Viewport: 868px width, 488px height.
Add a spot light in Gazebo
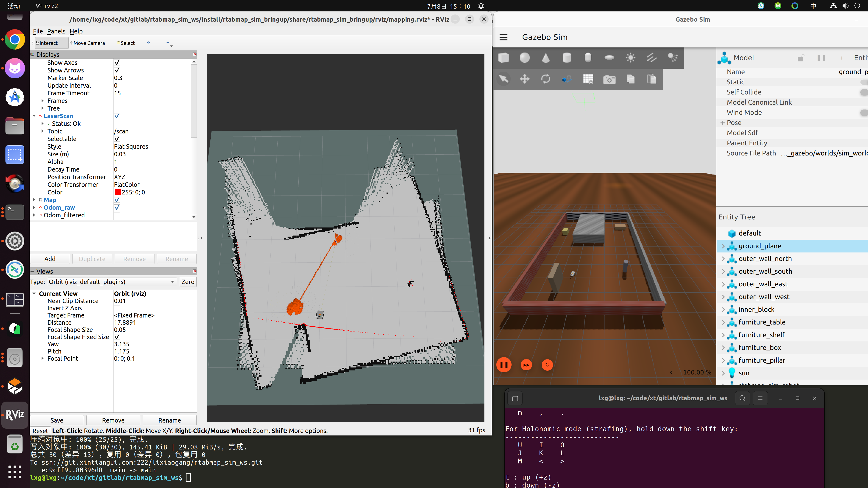(x=673, y=58)
